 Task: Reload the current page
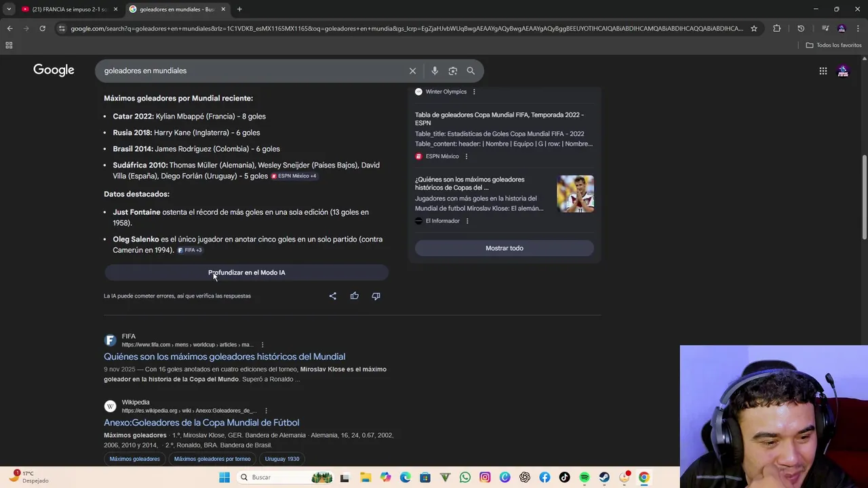click(42, 28)
